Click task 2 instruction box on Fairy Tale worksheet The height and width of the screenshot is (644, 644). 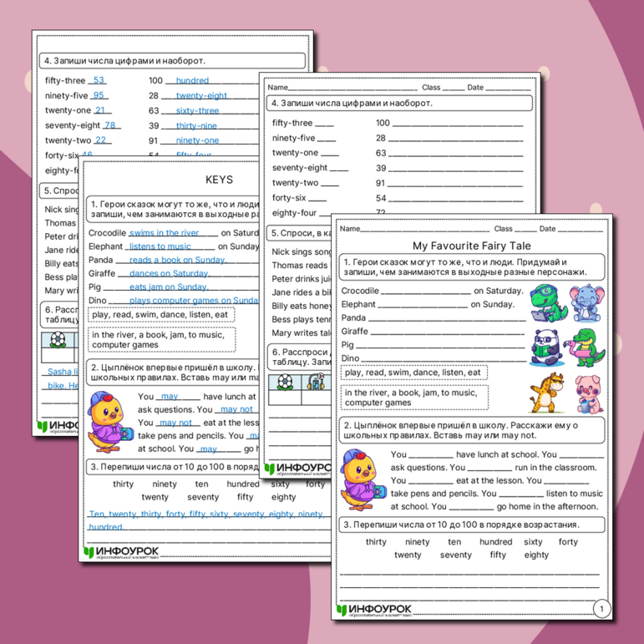(472, 430)
